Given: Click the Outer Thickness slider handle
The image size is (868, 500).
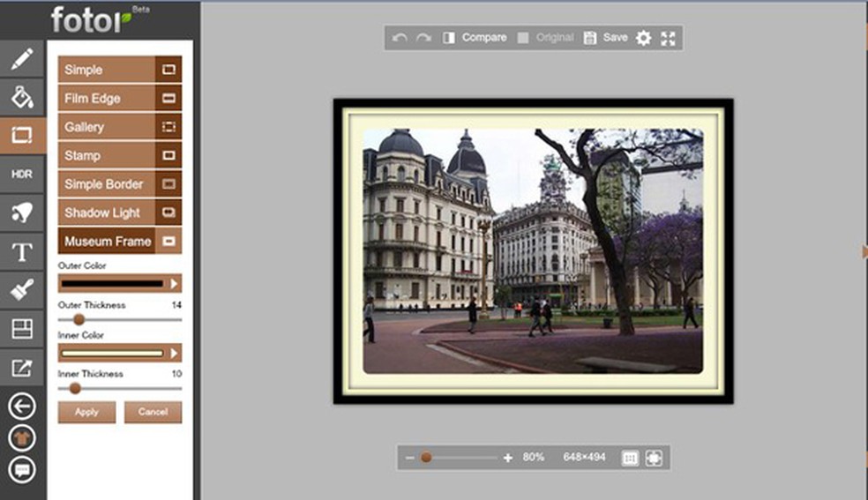Looking at the screenshot, I should tap(79, 319).
